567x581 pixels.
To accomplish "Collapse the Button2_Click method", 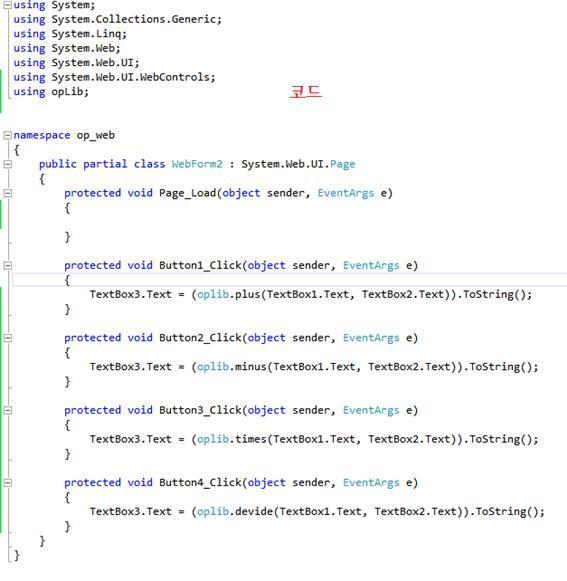I will 7,338.
